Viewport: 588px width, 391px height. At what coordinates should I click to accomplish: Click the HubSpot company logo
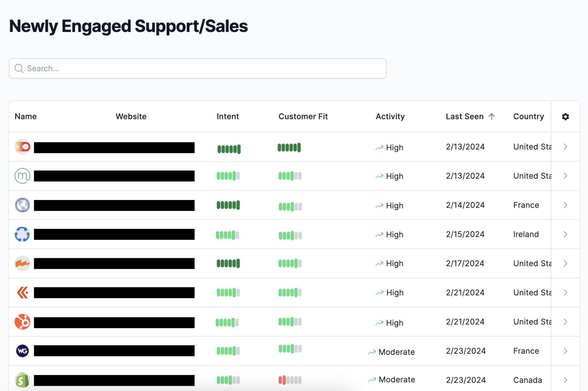(22, 322)
